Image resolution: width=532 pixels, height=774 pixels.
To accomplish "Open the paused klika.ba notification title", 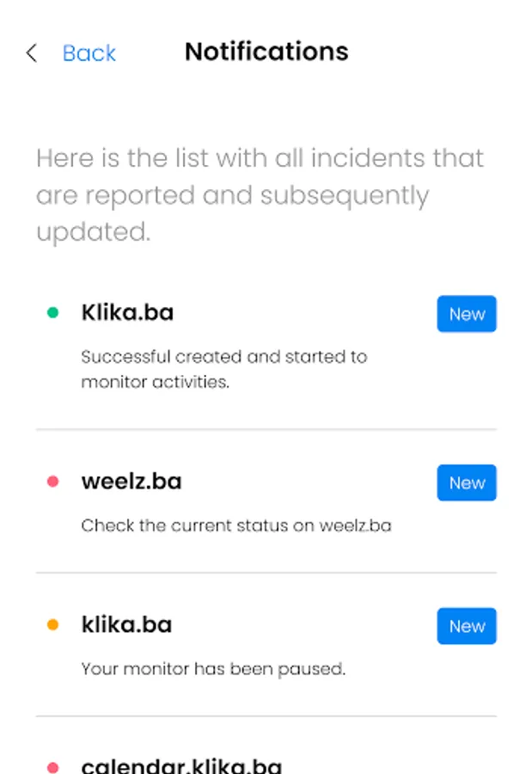I will pos(126,624).
